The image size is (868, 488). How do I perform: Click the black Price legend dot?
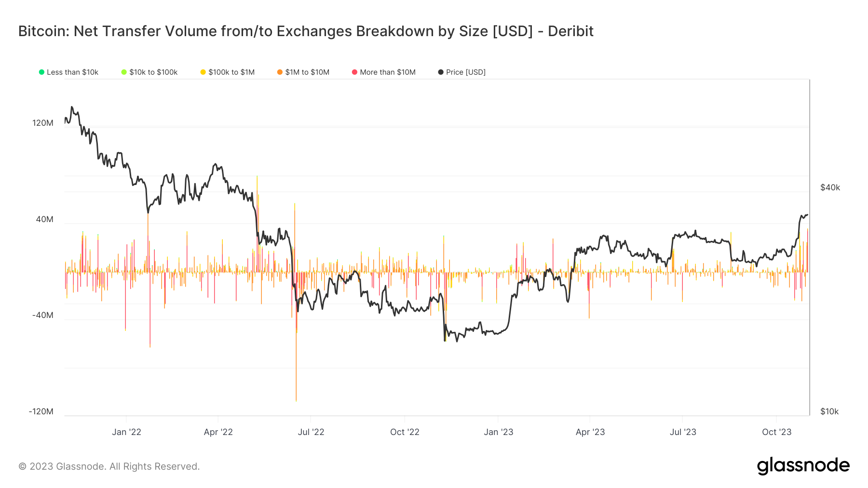441,72
